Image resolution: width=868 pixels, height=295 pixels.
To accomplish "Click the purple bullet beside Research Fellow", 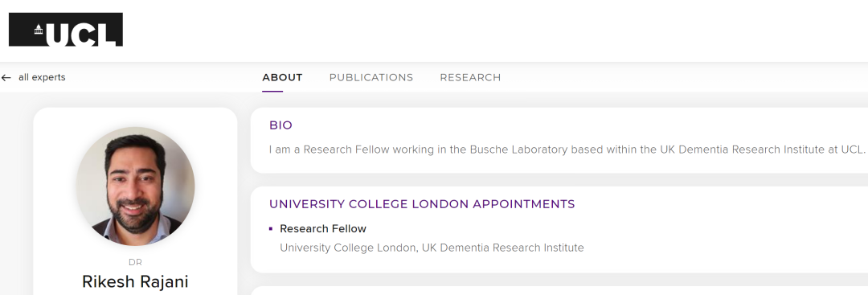I will (x=271, y=228).
